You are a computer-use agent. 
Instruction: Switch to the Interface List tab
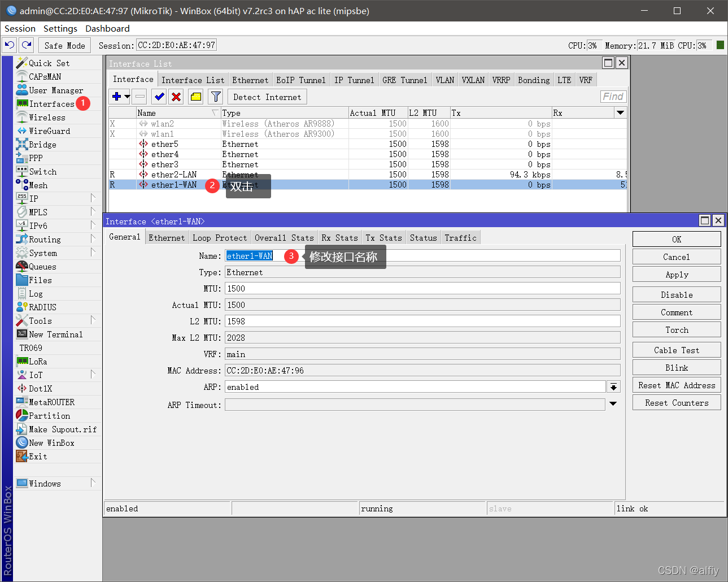(x=193, y=80)
